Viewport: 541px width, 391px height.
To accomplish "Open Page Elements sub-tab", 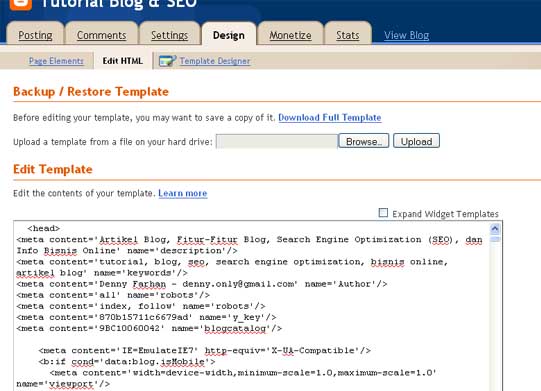I will [x=56, y=61].
